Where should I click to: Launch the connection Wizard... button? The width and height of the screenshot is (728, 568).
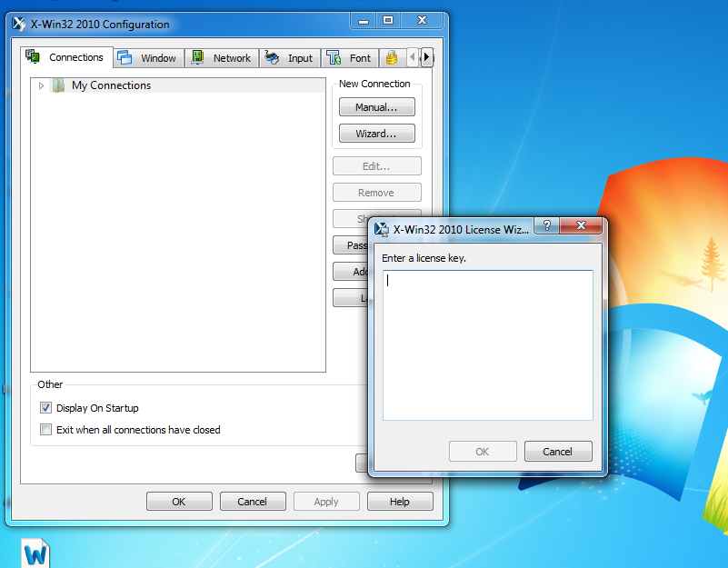377,134
